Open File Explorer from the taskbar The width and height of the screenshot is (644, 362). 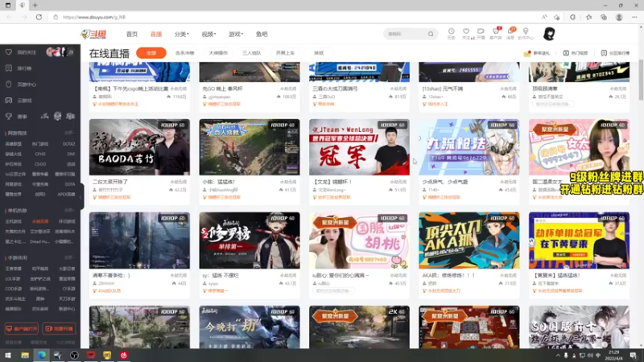point(25,356)
